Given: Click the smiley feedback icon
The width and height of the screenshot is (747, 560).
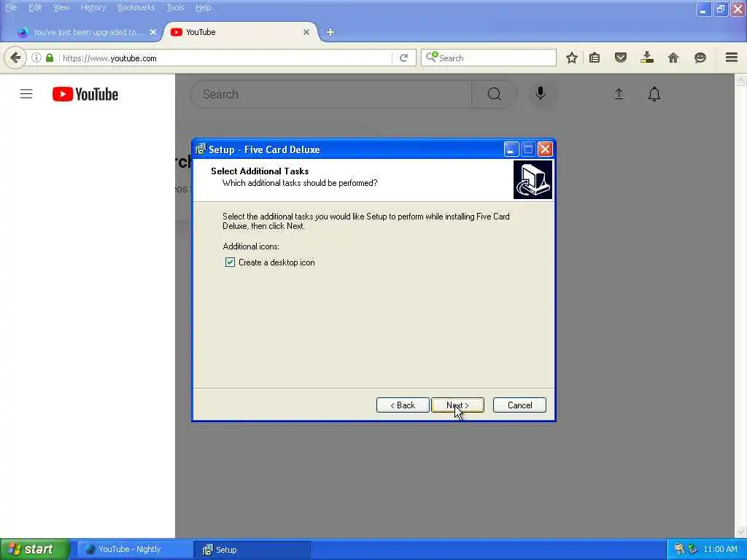Looking at the screenshot, I should tap(700, 58).
